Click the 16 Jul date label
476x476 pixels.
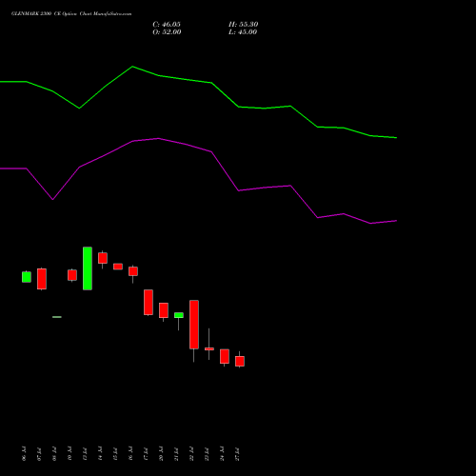point(130,454)
